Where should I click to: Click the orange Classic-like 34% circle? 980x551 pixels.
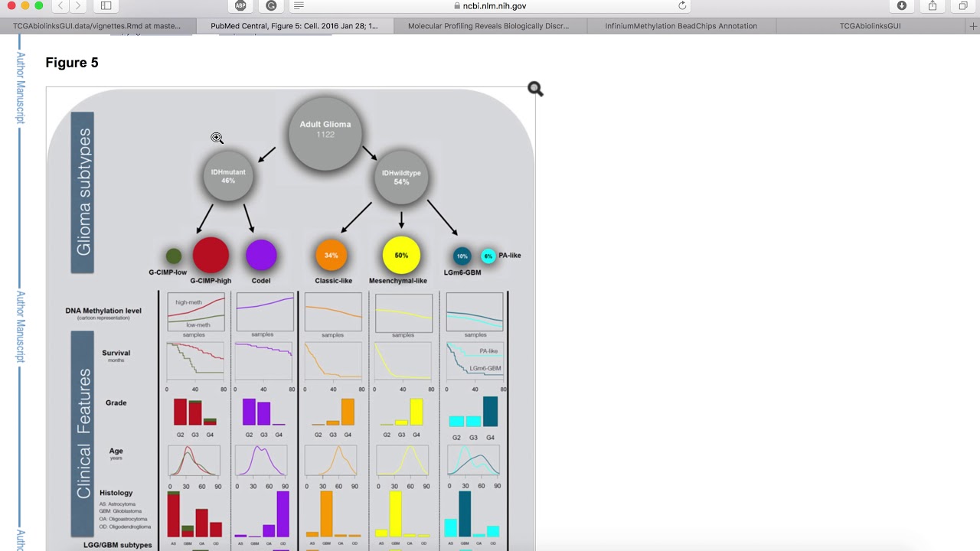coord(332,255)
